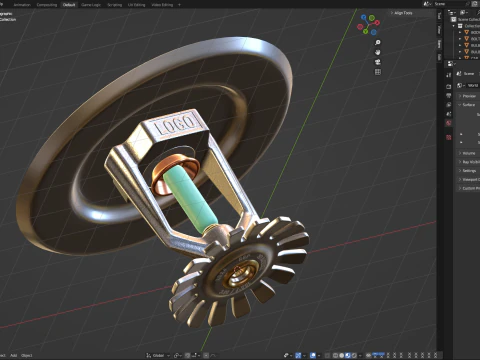Select material preview shading mode
This screenshot has height=360, width=480.
348,355
